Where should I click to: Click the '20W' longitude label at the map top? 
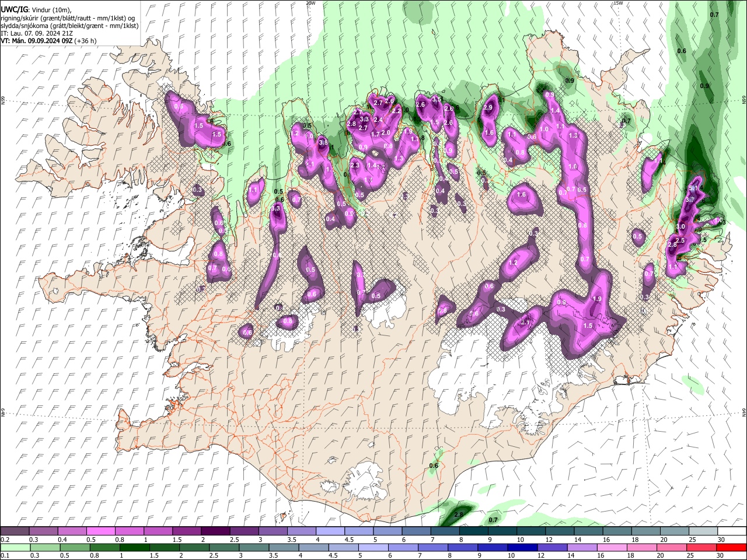point(310,3)
